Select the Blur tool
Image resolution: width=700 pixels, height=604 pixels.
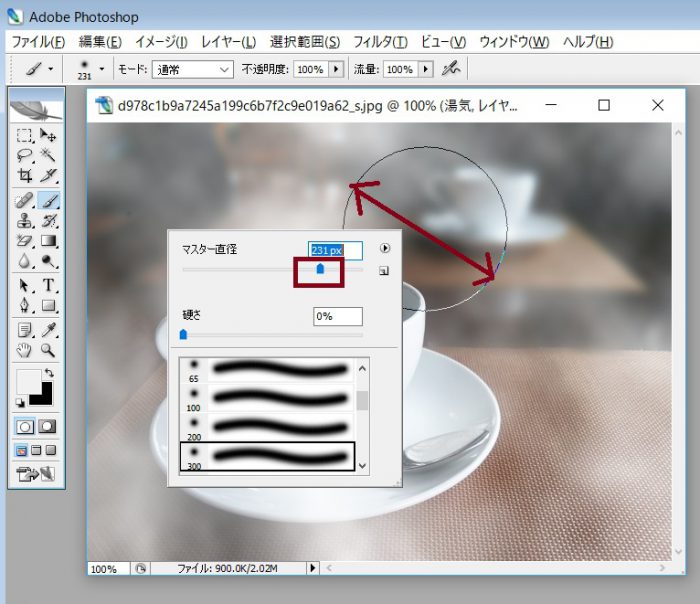tap(25, 261)
